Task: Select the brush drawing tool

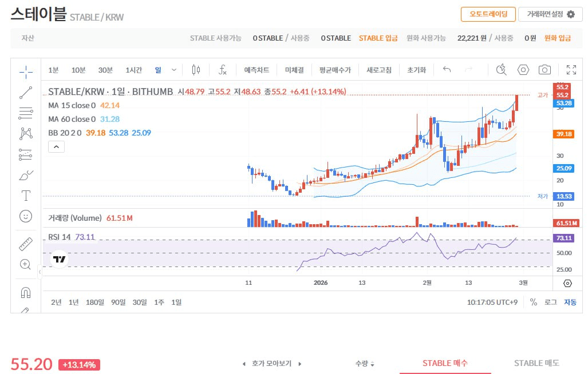Action: pyautogui.click(x=25, y=175)
